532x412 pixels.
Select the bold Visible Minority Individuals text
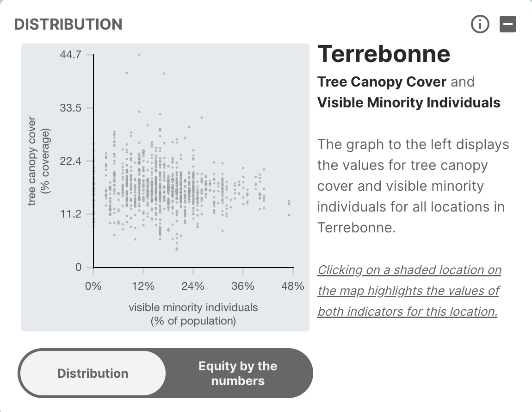point(409,102)
